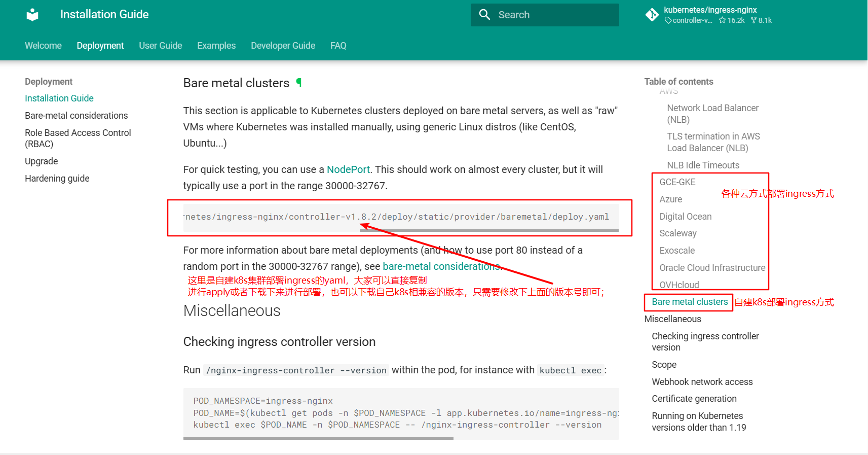The height and width of the screenshot is (455, 868).
Task: Jump to Miscellaneous in table of contents
Action: (x=673, y=319)
